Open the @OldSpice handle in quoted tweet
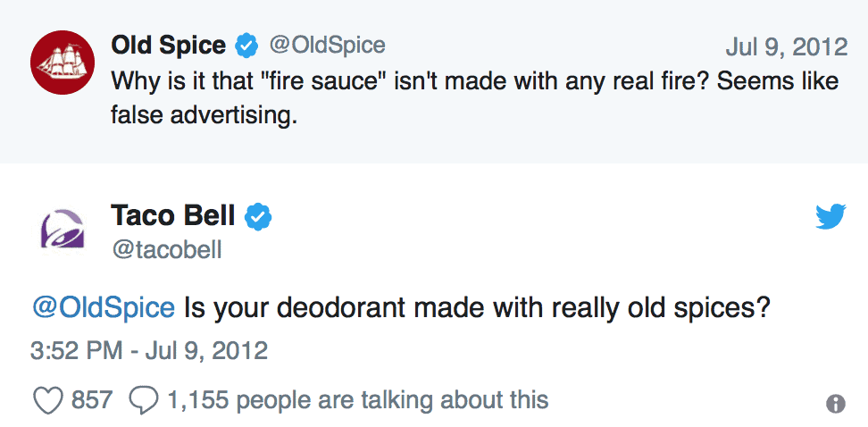 click(327, 45)
